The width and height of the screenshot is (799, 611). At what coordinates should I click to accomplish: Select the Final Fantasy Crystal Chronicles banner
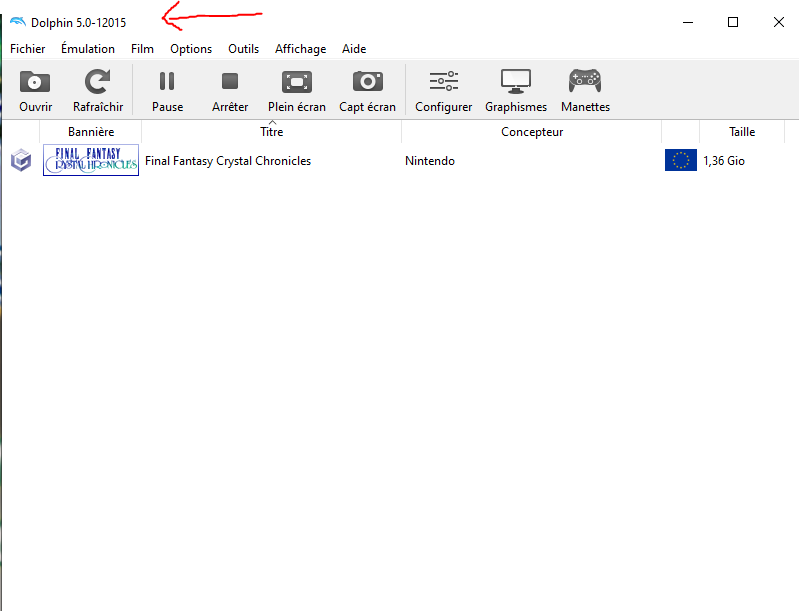click(91, 160)
